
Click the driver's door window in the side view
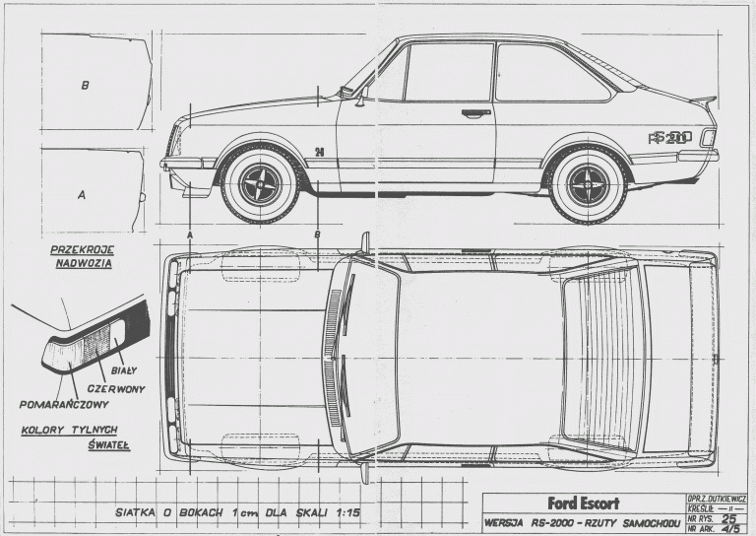pos(449,72)
